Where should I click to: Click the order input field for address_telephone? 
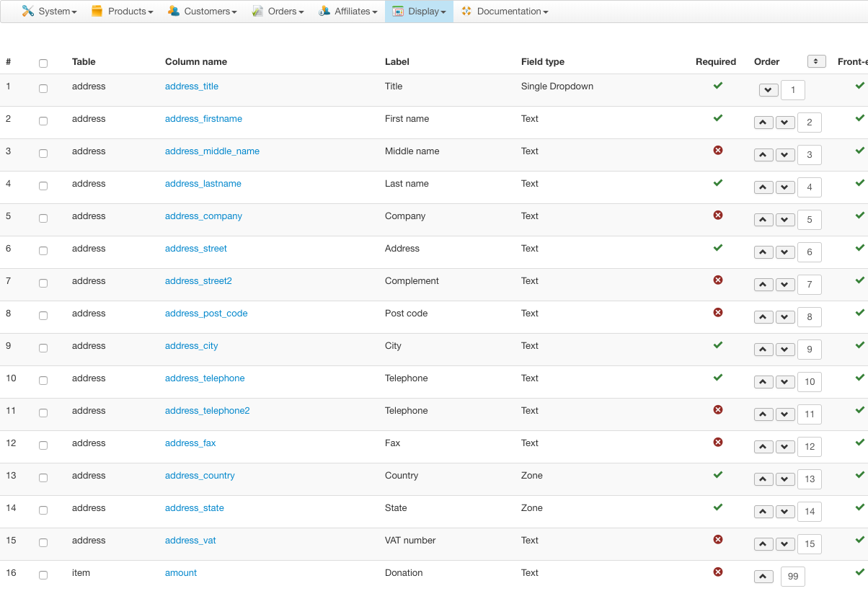pos(810,382)
